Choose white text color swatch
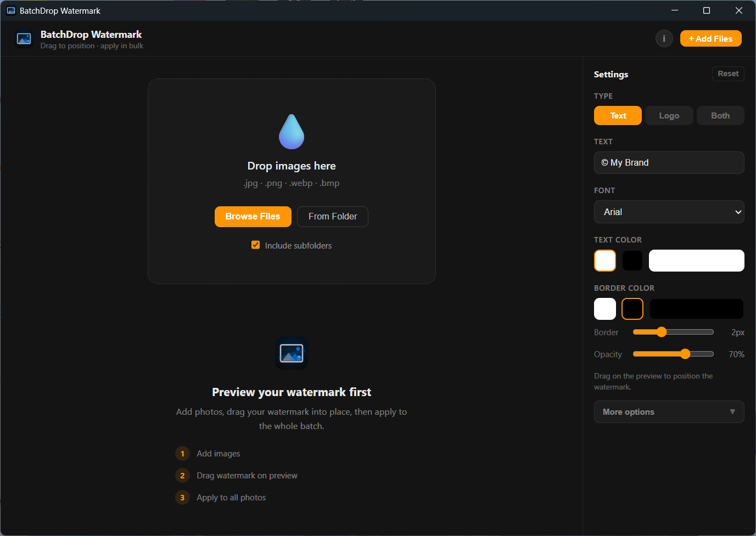This screenshot has width=756, height=536. [605, 261]
